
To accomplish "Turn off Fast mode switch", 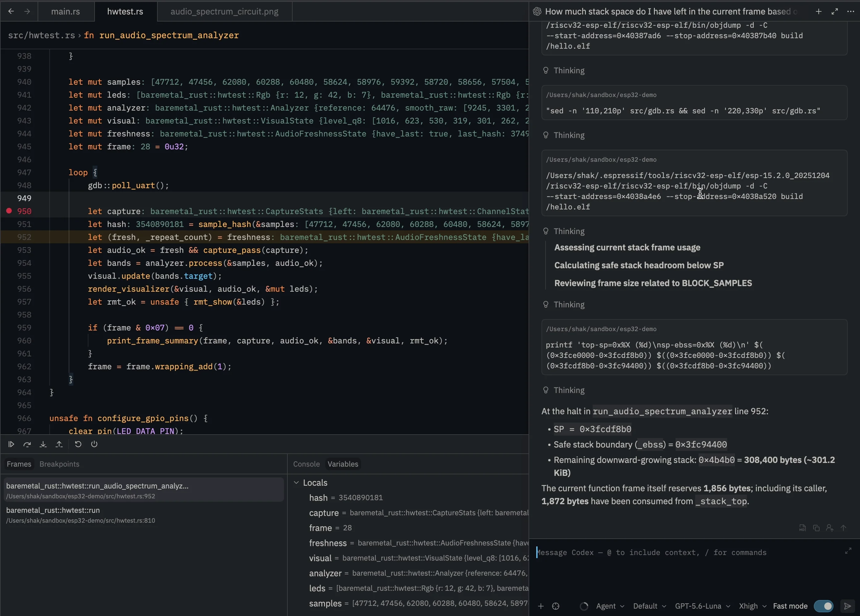I will [x=824, y=606].
